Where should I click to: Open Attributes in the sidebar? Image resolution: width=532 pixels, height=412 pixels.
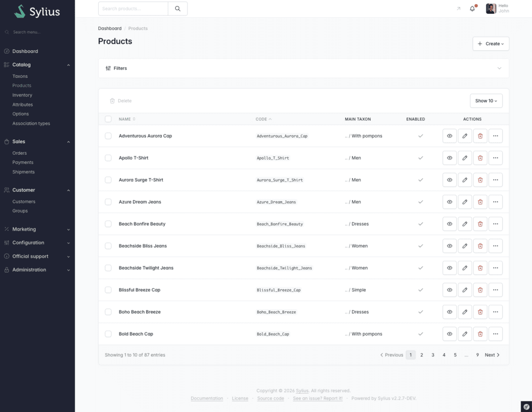pyautogui.click(x=23, y=105)
